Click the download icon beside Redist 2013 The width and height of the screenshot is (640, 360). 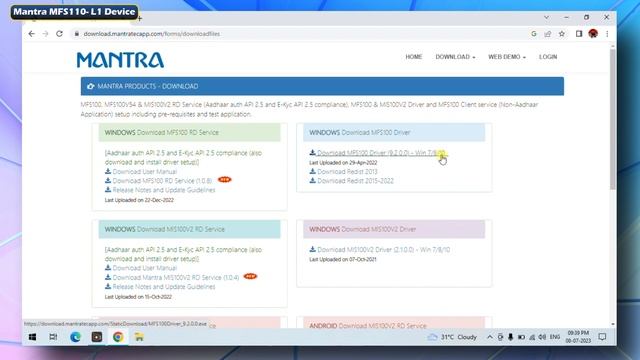point(312,171)
